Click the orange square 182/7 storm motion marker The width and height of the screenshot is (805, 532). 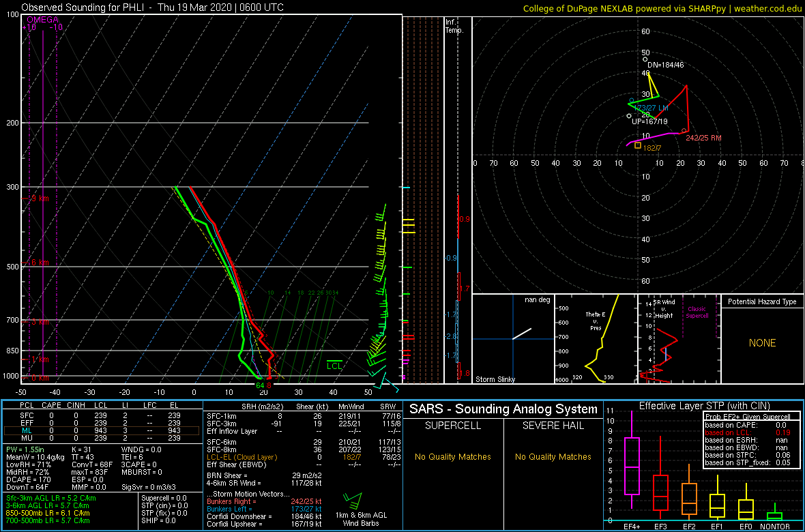(638, 146)
